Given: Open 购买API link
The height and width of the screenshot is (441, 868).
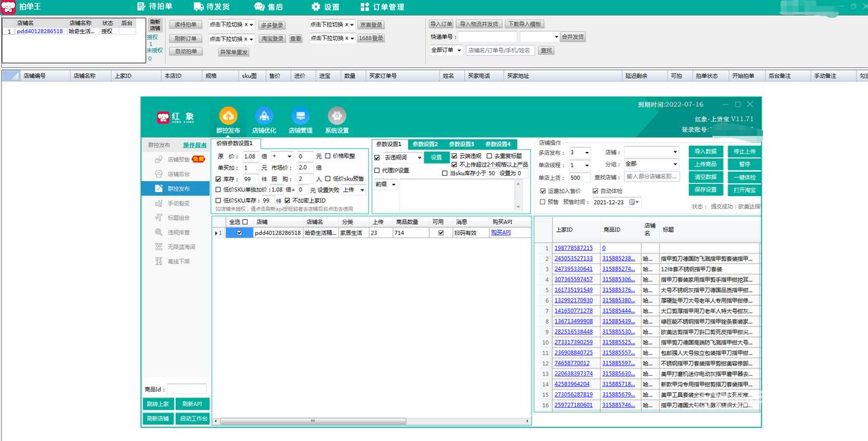Looking at the screenshot, I should click(x=501, y=233).
